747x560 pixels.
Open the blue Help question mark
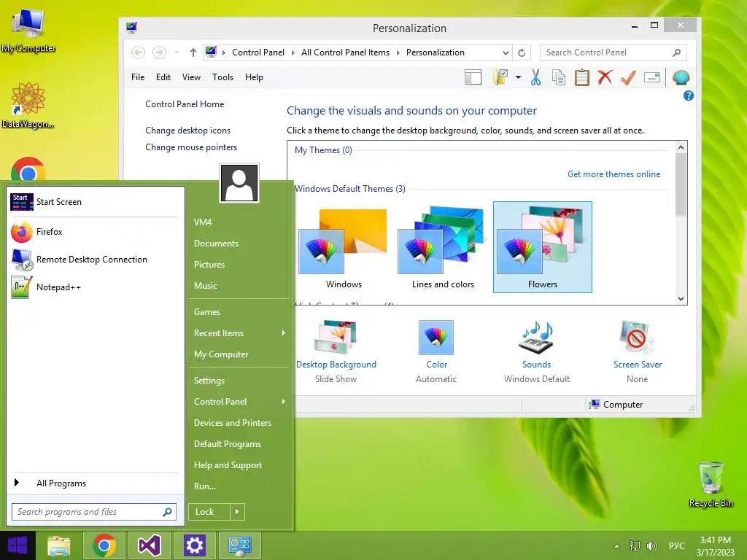(688, 96)
